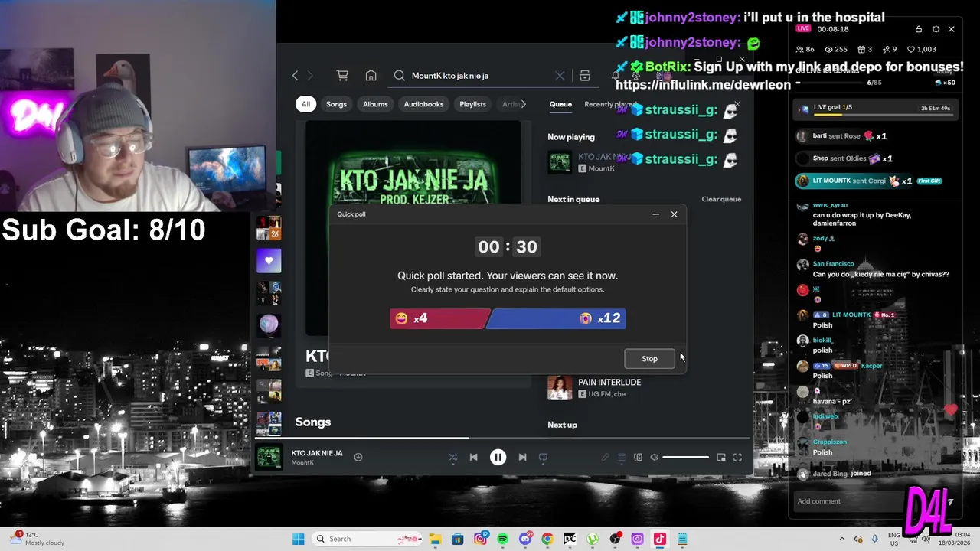Seek on the Spotify playback progress bar

coord(502,439)
